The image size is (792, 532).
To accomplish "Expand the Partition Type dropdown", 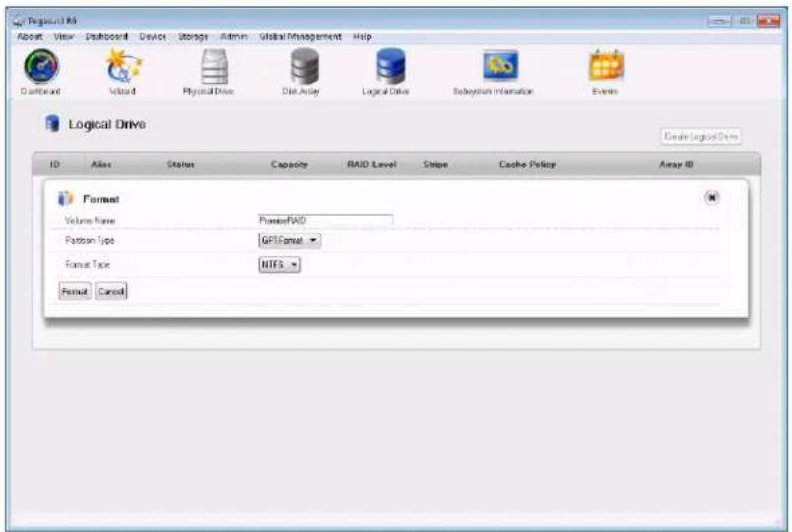I will (x=290, y=241).
